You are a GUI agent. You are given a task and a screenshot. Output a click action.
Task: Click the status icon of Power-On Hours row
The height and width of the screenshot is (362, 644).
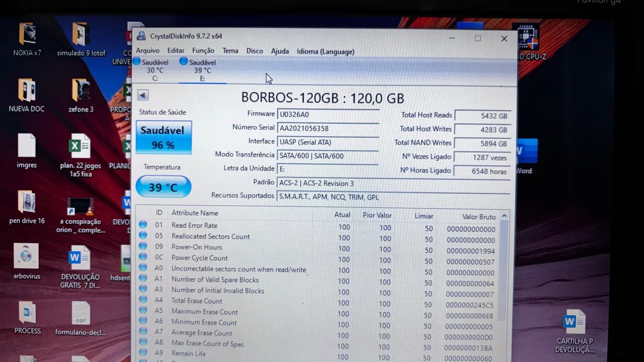pos(143,246)
